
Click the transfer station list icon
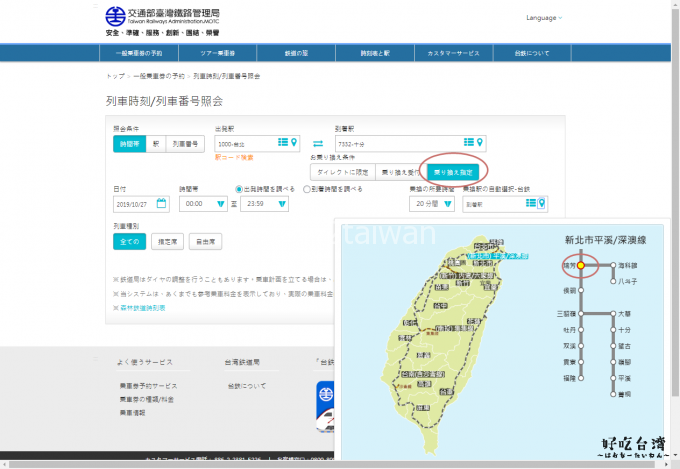tap(530, 203)
